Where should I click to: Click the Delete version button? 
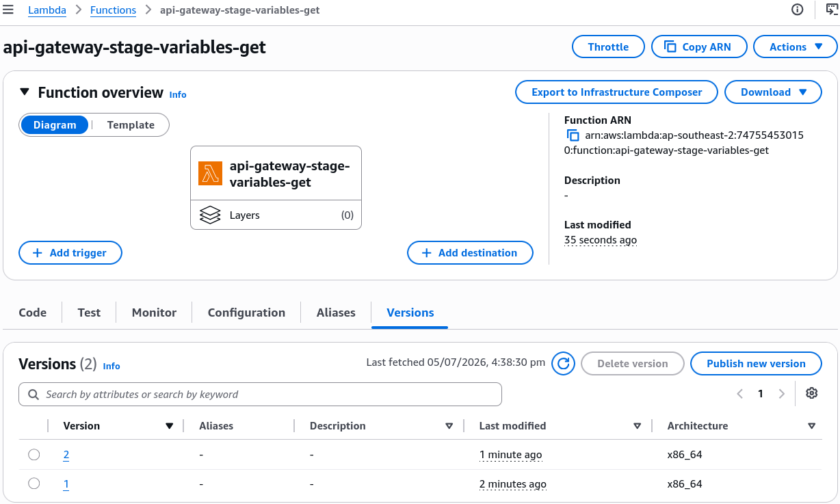(x=633, y=364)
